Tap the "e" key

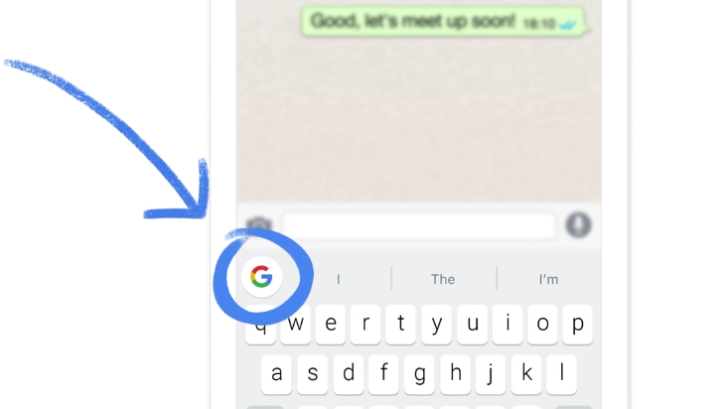coord(331,325)
